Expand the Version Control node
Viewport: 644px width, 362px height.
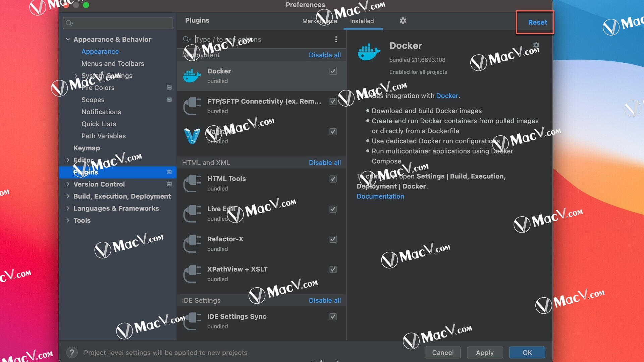(x=68, y=184)
